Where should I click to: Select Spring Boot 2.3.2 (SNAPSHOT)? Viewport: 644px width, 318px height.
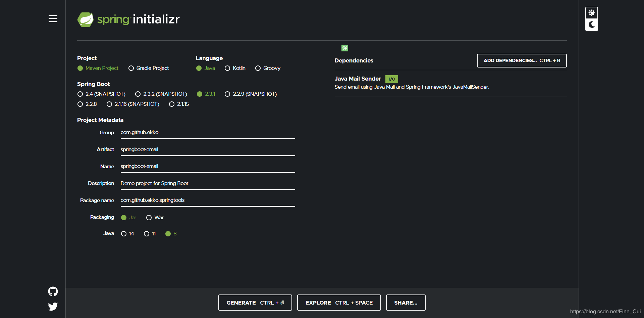[x=161, y=94]
